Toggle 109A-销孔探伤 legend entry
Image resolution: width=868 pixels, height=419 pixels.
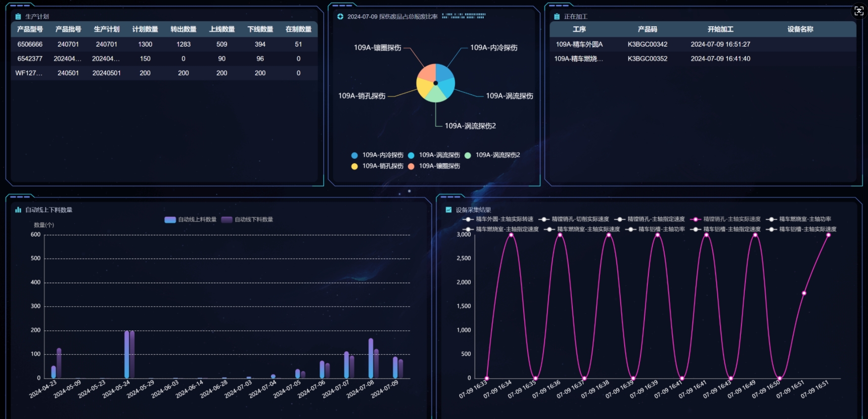click(x=378, y=166)
